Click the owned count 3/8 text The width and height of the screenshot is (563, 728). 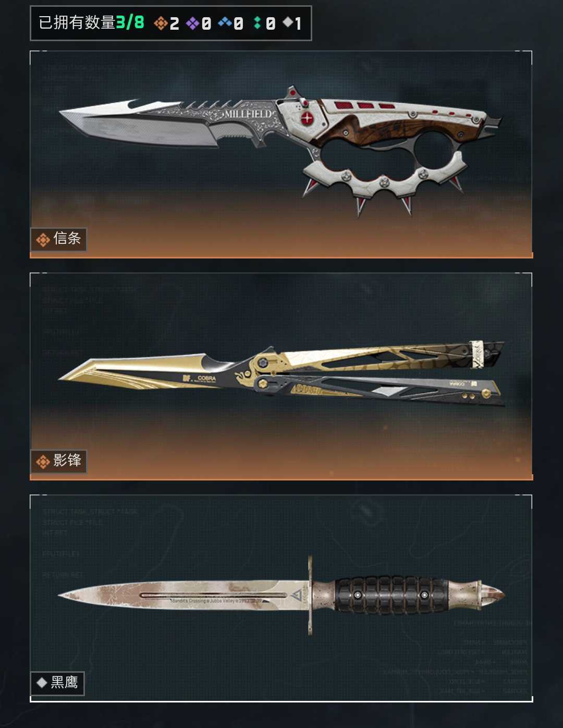tap(130, 22)
